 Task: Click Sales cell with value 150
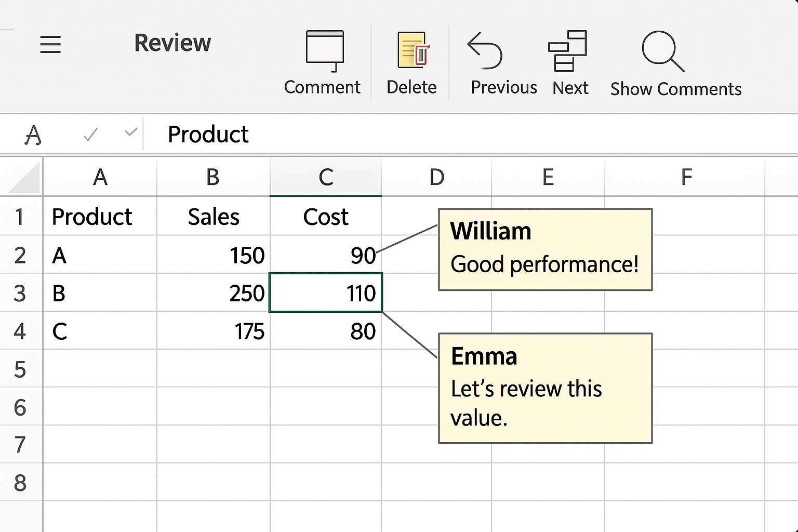[x=214, y=255]
